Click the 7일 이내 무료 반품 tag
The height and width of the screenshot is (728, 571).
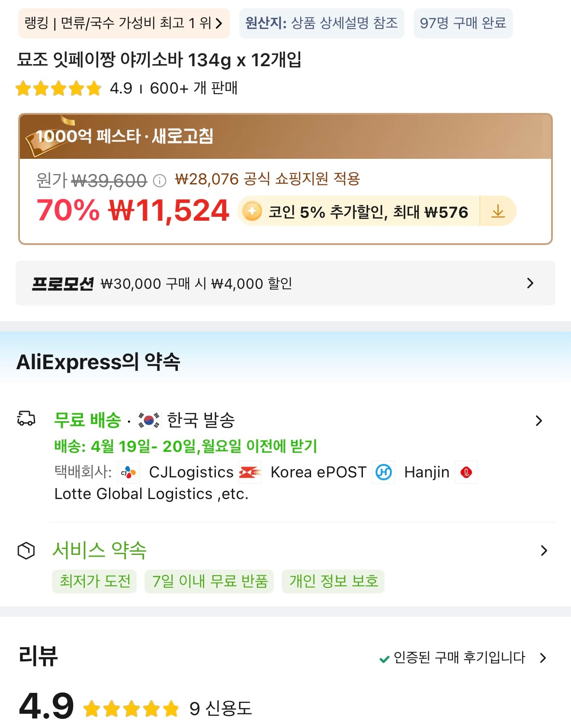tap(209, 582)
